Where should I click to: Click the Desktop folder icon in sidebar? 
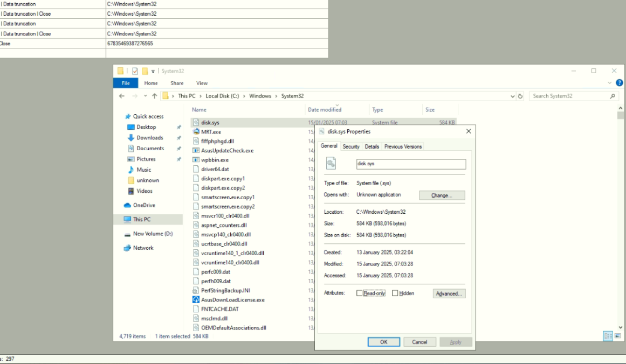click(x=130, y=127)
